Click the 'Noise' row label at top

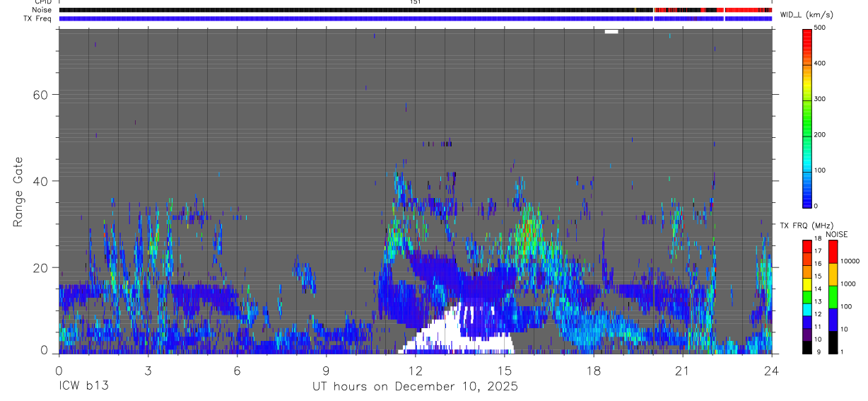(42, 10)
